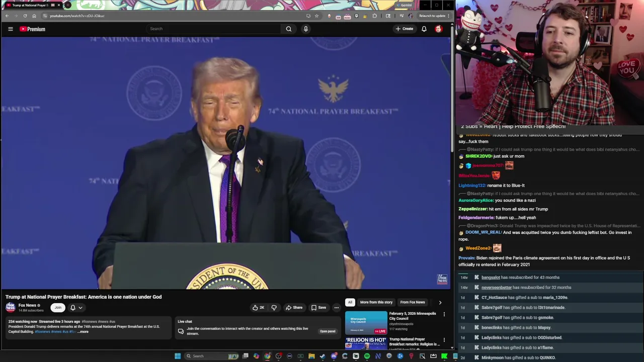Screen dimensions: 644x362
Task: Dislike the video with thumbs down
Action: click(274, 308)
